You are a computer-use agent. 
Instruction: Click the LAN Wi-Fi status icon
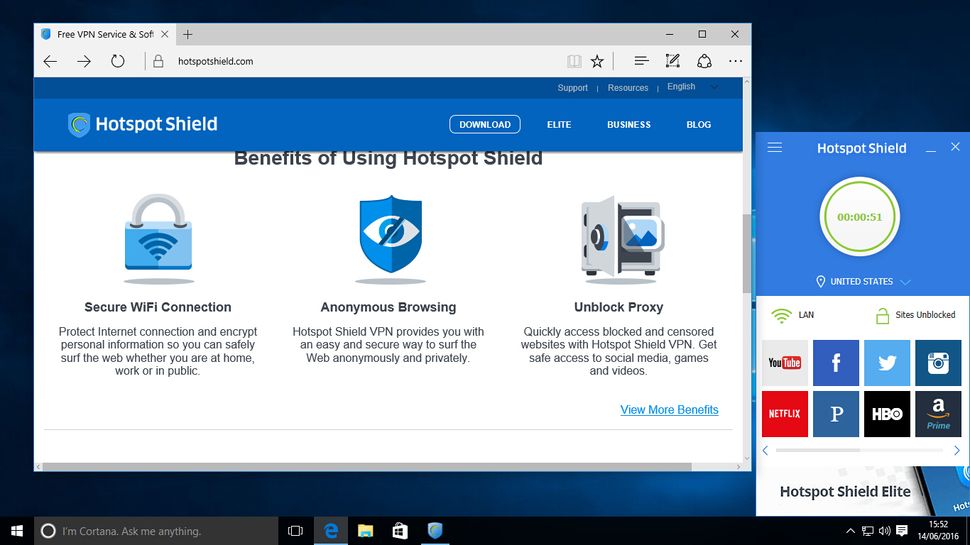[x=781, y=315]
